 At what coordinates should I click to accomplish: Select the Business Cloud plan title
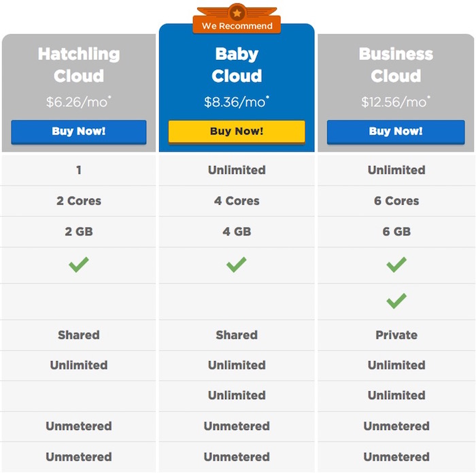[x=396, y=65]
